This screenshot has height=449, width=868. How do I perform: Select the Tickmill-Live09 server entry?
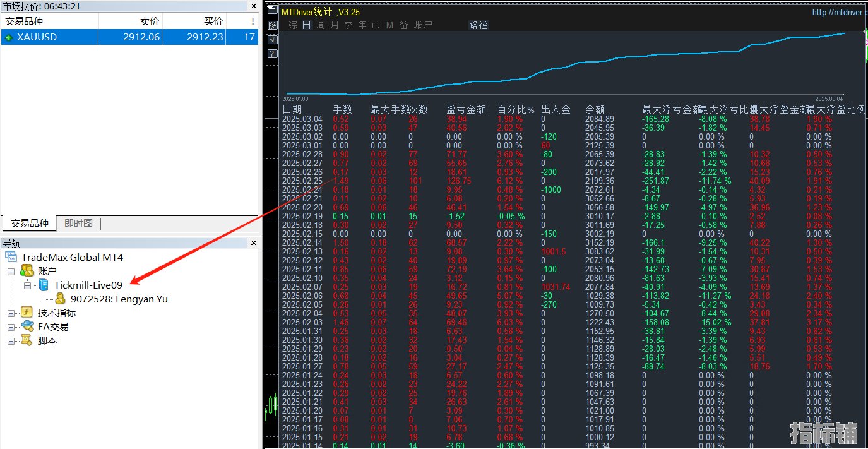point(88,285)
